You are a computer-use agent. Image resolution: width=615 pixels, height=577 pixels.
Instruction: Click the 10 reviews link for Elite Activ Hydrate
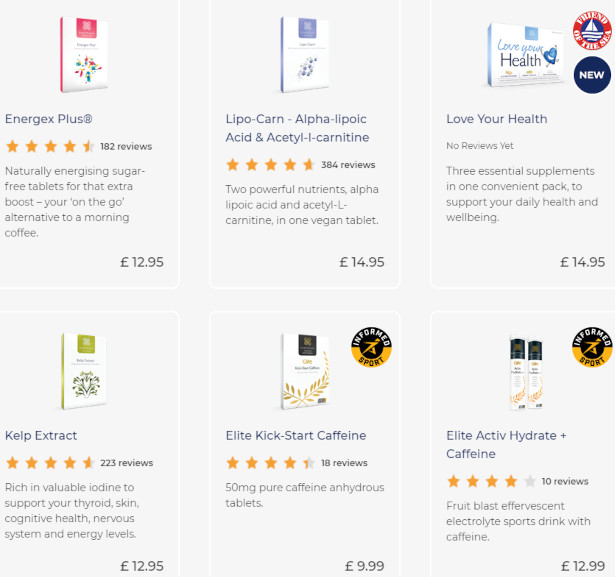click(565, 481)
